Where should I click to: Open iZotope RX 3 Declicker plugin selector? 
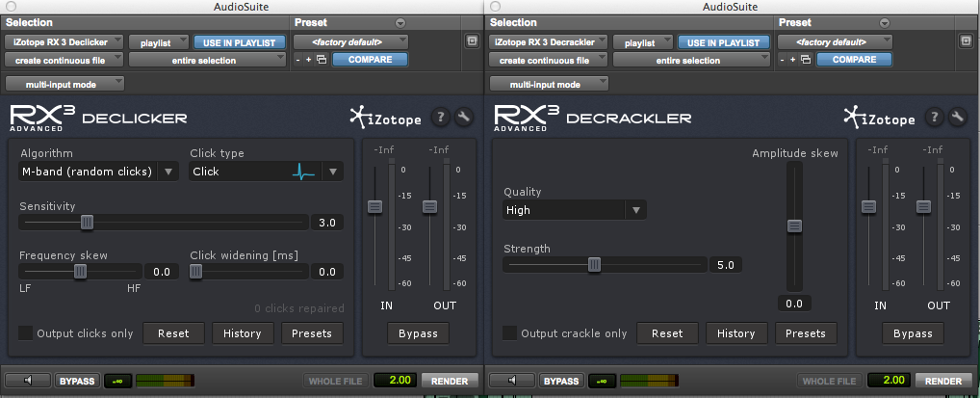tap(64, 42)
